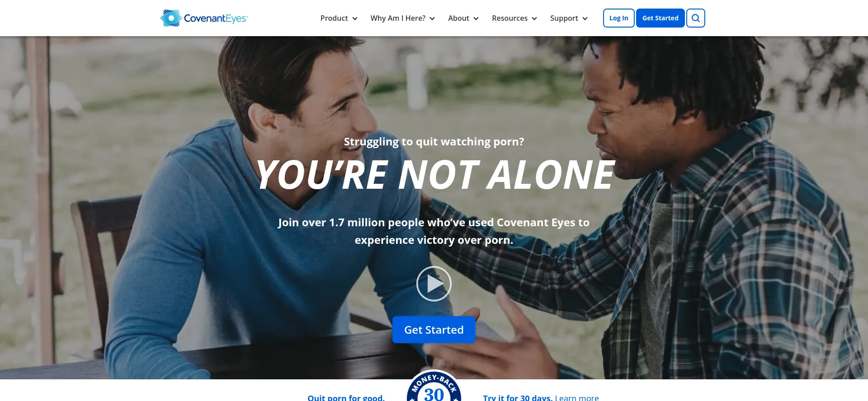This screenshot has width=868, height=401.
Task: Expand the About chevron arrow
Action: point(476,19)
